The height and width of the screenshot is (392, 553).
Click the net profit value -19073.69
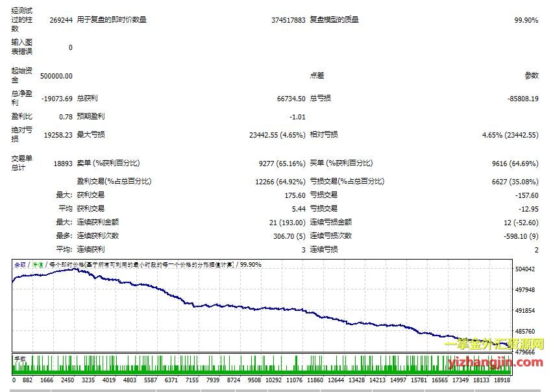pos(56,99)
